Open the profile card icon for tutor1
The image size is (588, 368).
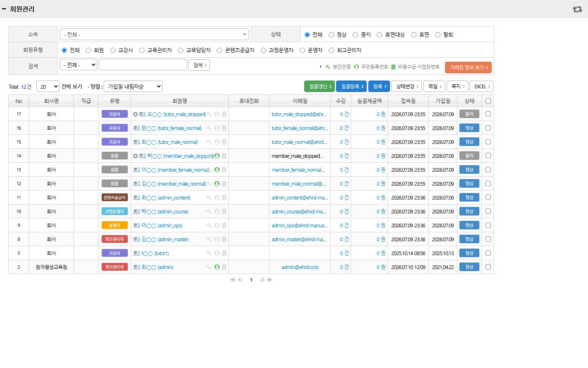[137, 254]
